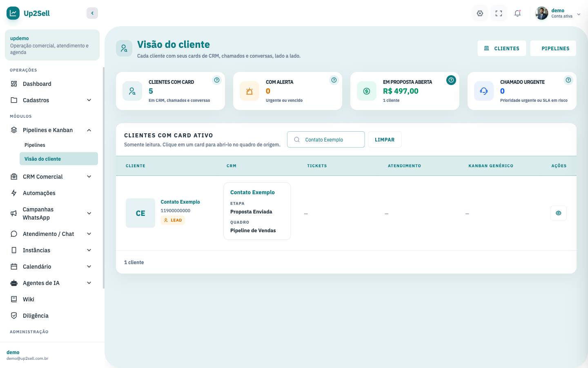Open notifications bell
Image resolution: width=588 pixels, height=368 pixels.
point(517,13)
